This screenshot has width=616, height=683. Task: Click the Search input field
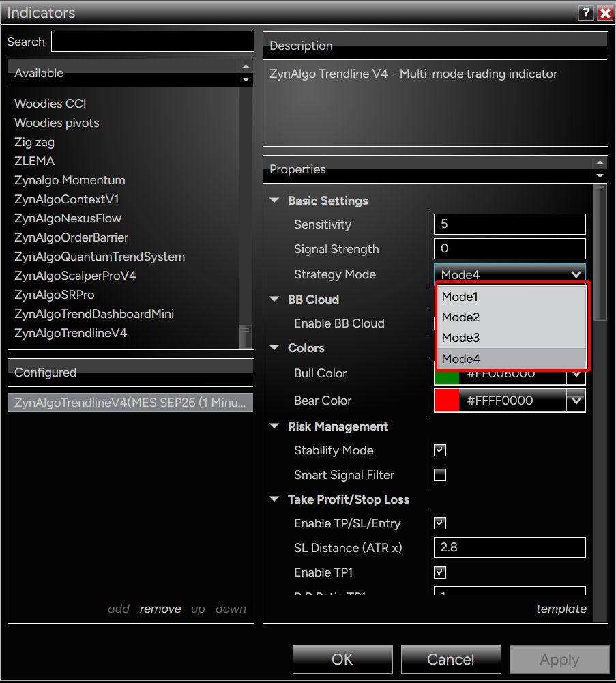153,42
